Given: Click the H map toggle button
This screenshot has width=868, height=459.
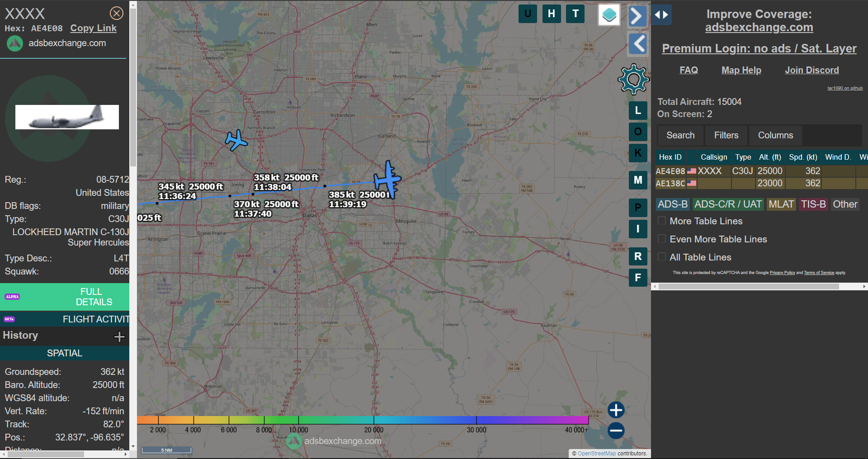Looking at the screenshot, I should pos(552,14).
